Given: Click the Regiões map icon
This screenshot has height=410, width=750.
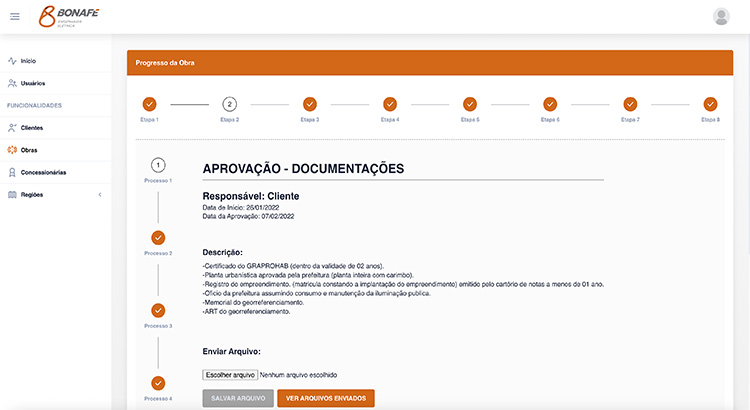Looking at the screenshot, I should 12,195.
